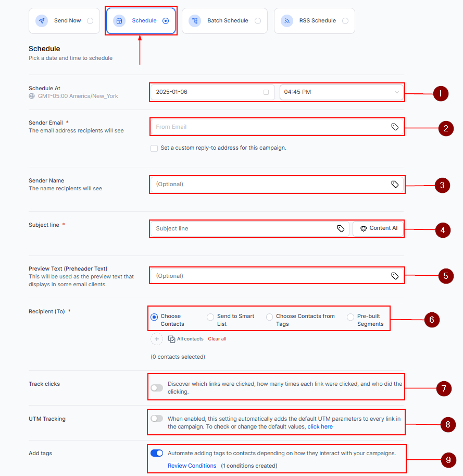The image size is (463, 476).
Task: Enable the UTM Tracking toggle
Action: 157,419
